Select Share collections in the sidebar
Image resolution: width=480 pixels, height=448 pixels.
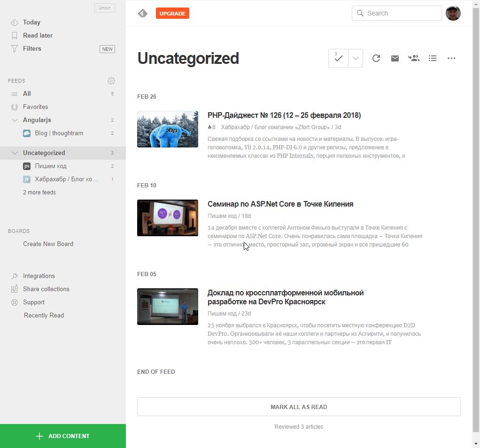tap(46, 289)
